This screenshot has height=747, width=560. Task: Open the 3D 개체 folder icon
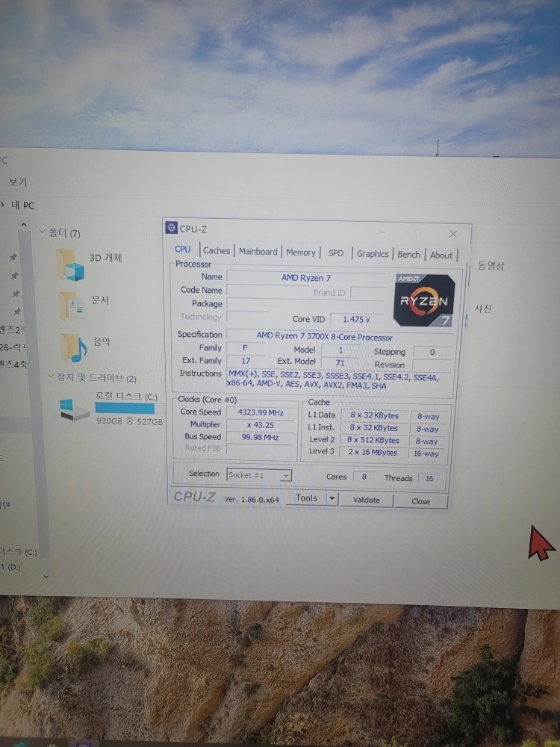pos(70,265)
